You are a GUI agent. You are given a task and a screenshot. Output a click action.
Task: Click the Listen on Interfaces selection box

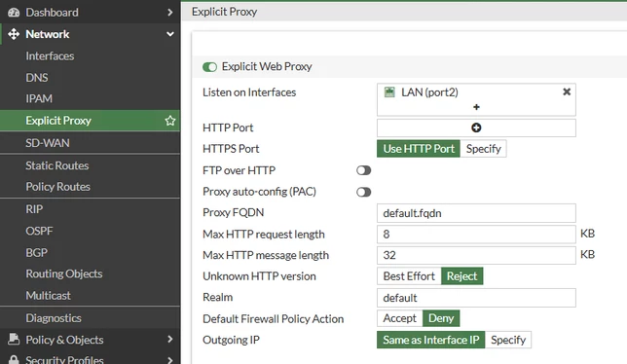476,99
